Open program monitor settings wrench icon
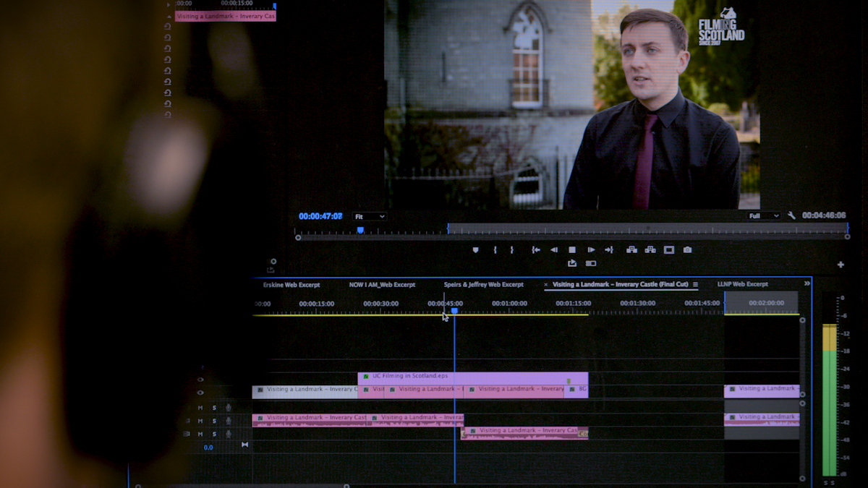The height and width of the screenshot is (488, 868). pos(792,215)
